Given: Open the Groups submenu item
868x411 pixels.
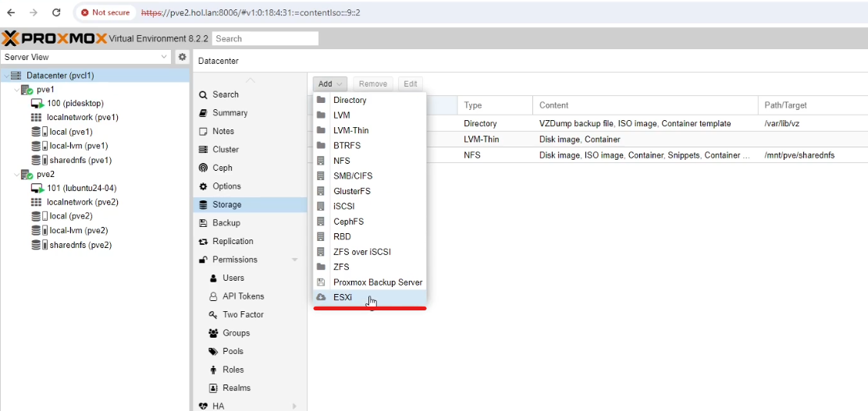Looking at the screenshot, I should tap(251, 333).
